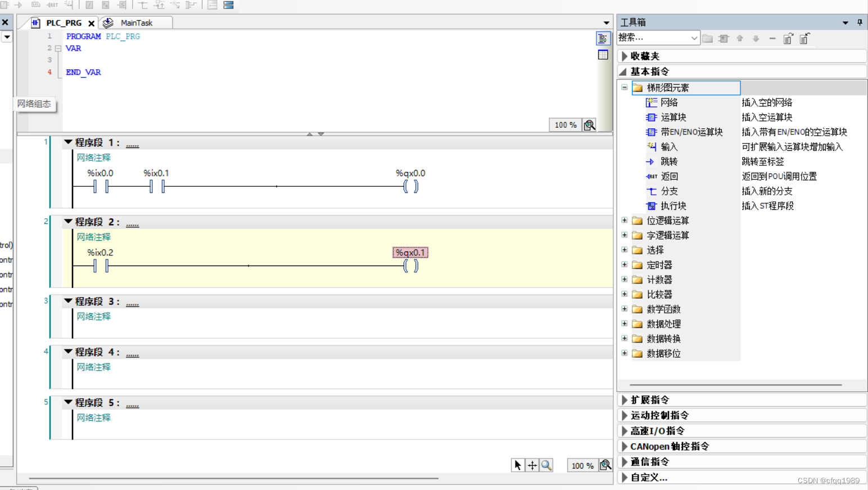The image size is (868, 490).
Task: Select the 执行块 element in the toolbox
Action: (x=672, y=205)
